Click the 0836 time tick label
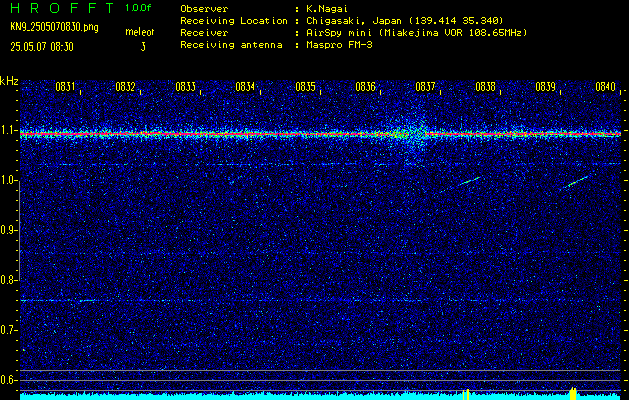The image size is (629, 400). pos(365,87)
